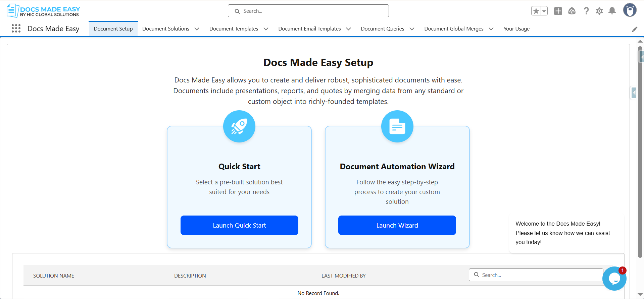Open the Global Actions plus icon
The width and height of the screenshot is (644, 299).
(x=558, y=11)
